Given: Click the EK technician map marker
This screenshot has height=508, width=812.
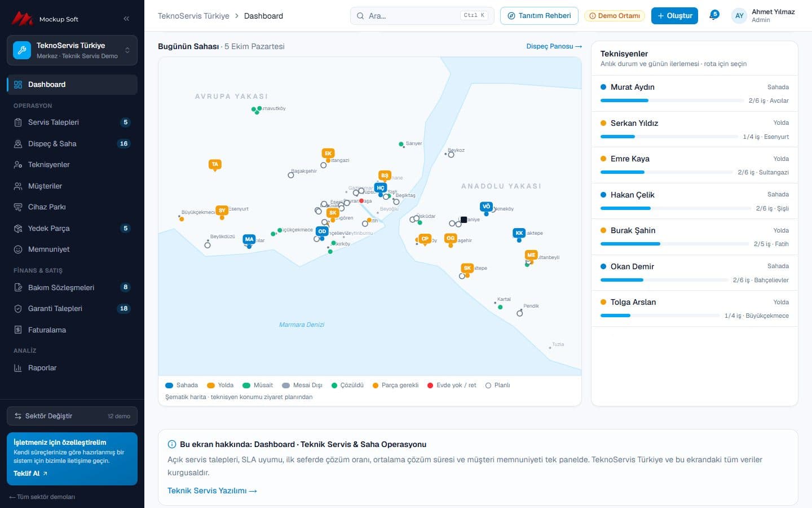Looking at the screenshot, I should click(x=328, y=153).
